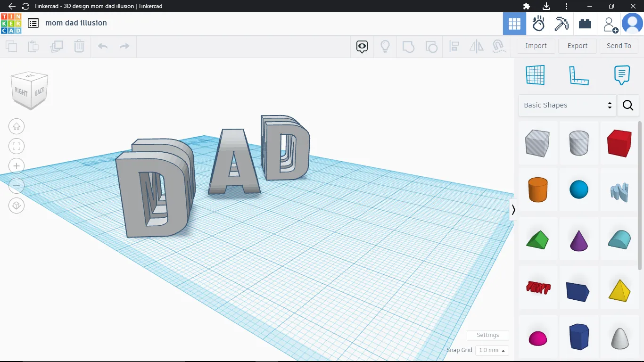
Task: Click the Fit all in view icon
Action: (17, 146)
